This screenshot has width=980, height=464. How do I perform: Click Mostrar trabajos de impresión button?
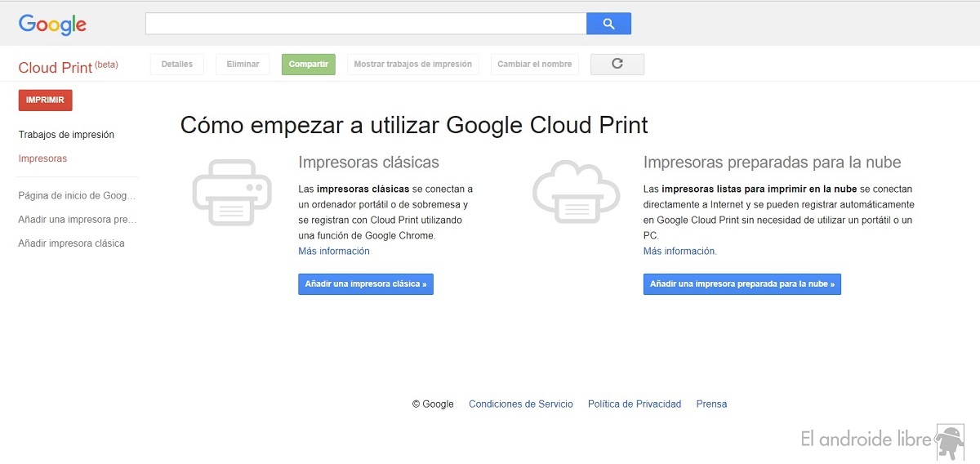tap(412, 65)
